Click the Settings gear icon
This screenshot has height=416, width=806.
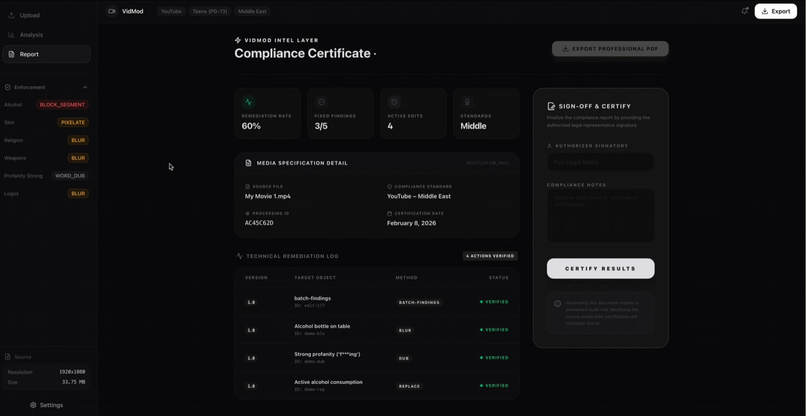tap(33, 405)
